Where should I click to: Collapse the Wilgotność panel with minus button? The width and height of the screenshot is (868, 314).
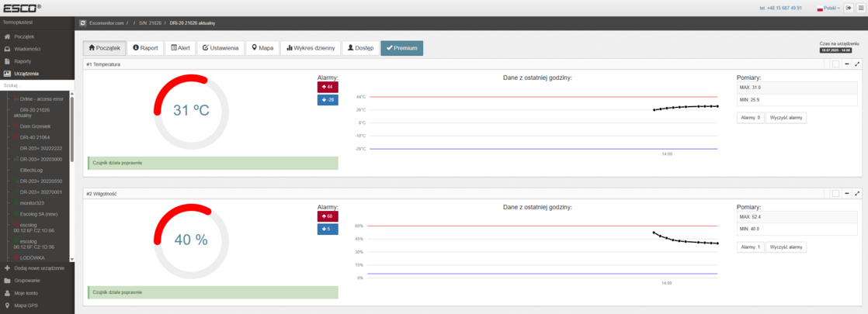pos(847,193)
